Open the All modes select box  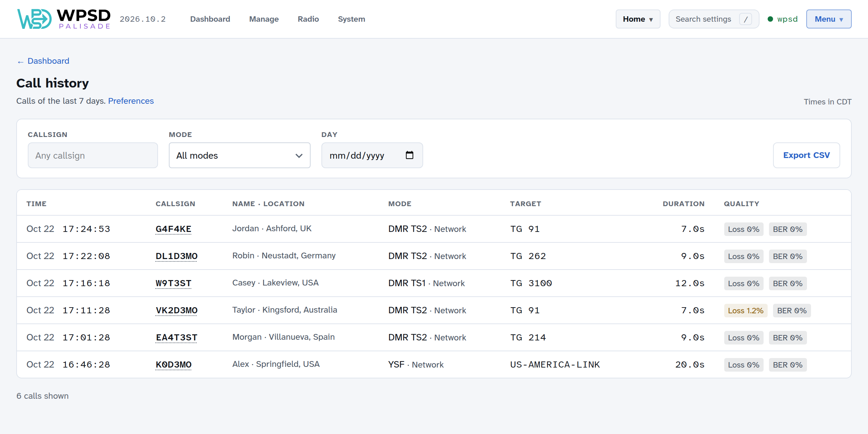click(240, 155)
